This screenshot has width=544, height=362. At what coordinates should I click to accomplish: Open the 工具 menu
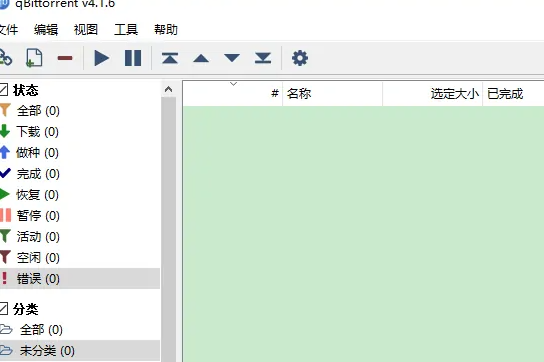point(126,30)
